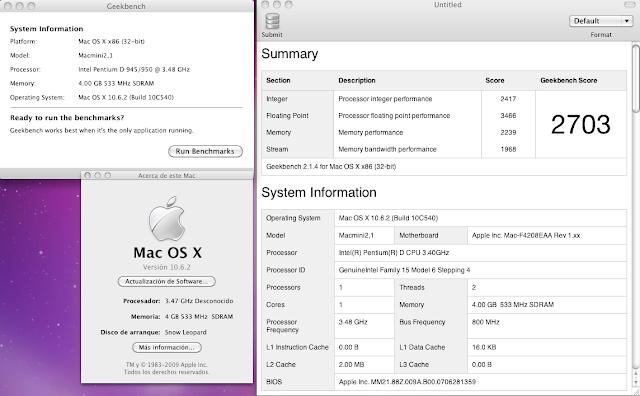Click Processor floating point performance description

point(394,116)
